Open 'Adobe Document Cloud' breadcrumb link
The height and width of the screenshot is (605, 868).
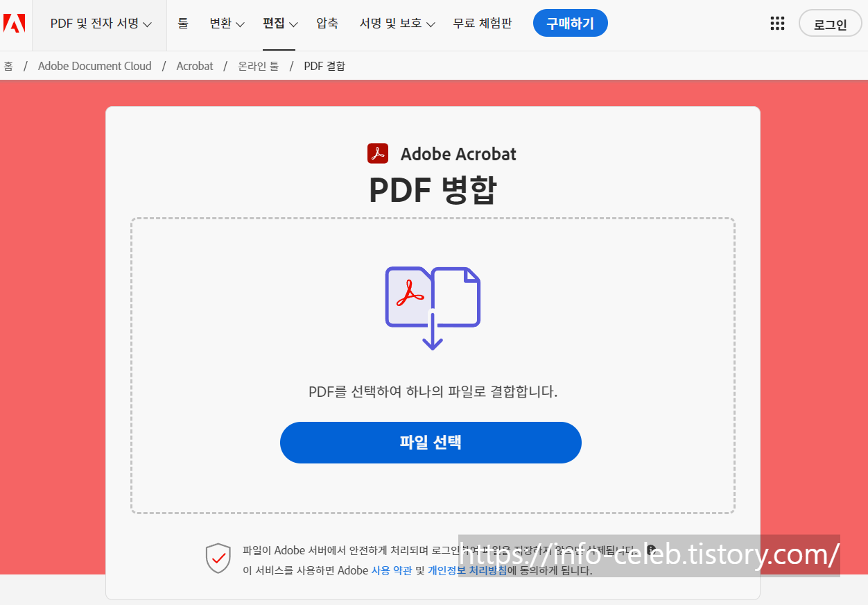[x=95, y=66]
